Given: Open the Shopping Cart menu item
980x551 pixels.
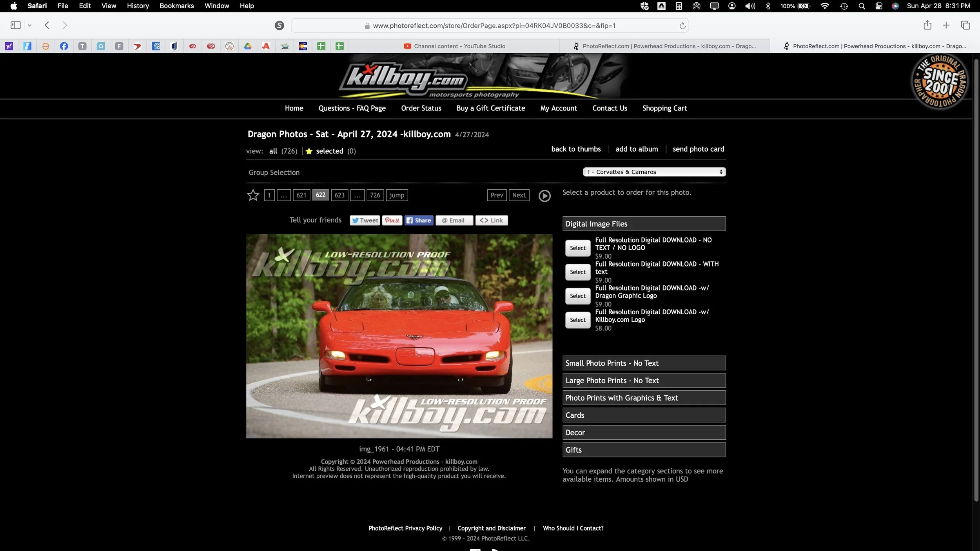Looking at the screenshot, I should tap(664, 108).
